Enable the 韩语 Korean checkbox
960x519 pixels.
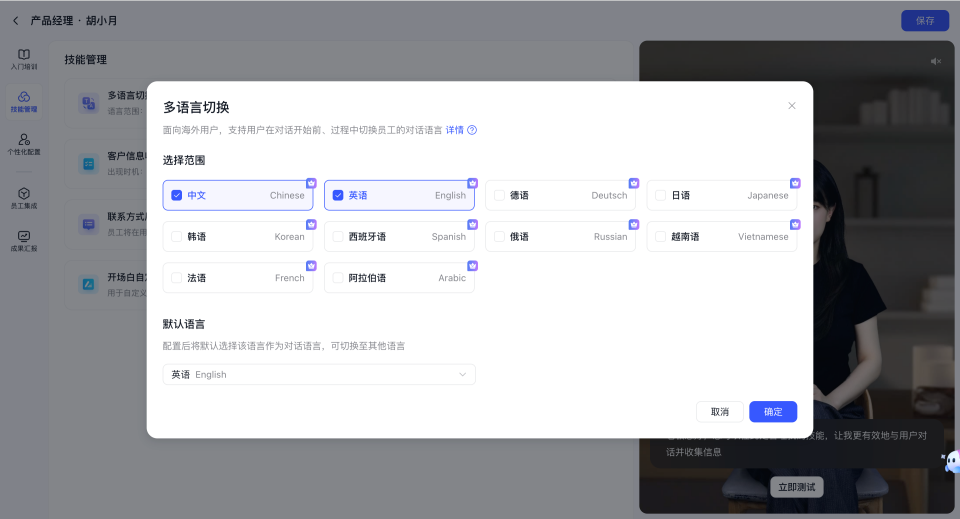point(177,237)
